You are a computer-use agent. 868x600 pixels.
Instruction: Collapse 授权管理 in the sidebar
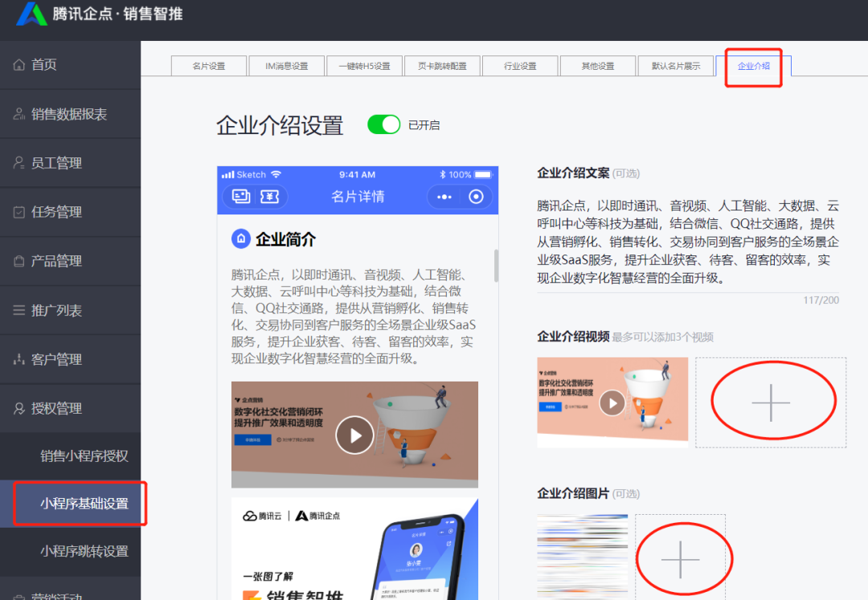(x=70, y=408)
